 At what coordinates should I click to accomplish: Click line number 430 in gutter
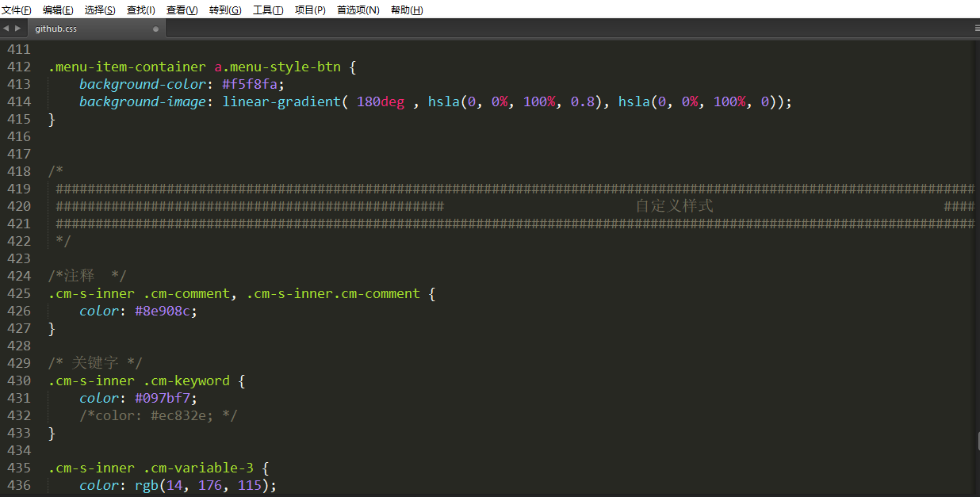point(19,381)
